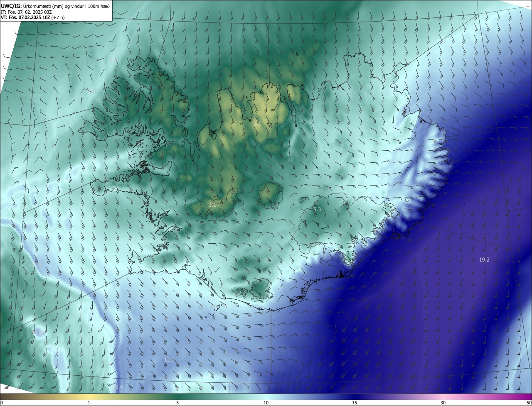The width and height of the screenshot is (532, 406).
Task: Click the 12.0 value label on the map
Action: click(169, 360)
